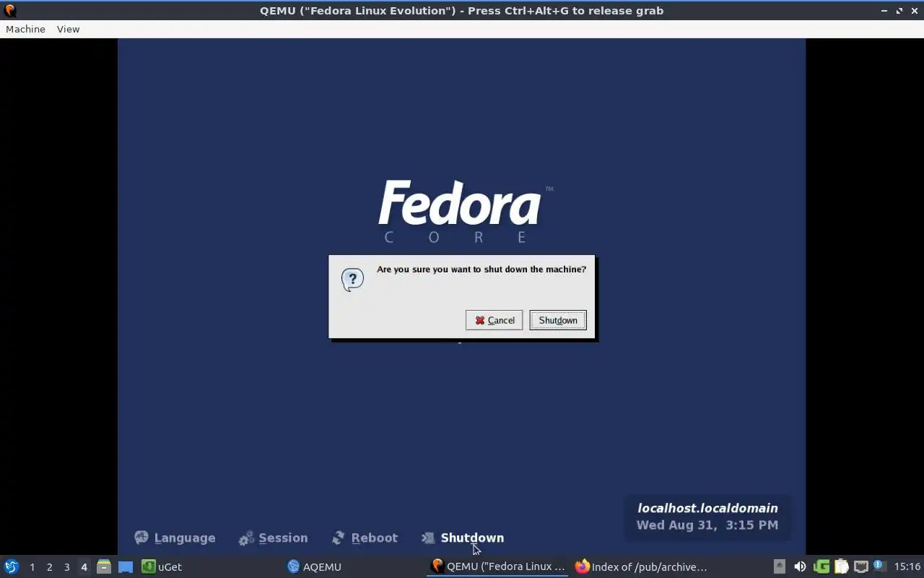The image size is (924, 578).
Task: Switch to Firefox Index of /pub/archive window
Action: pyautogui.click(x=641, y=566)
